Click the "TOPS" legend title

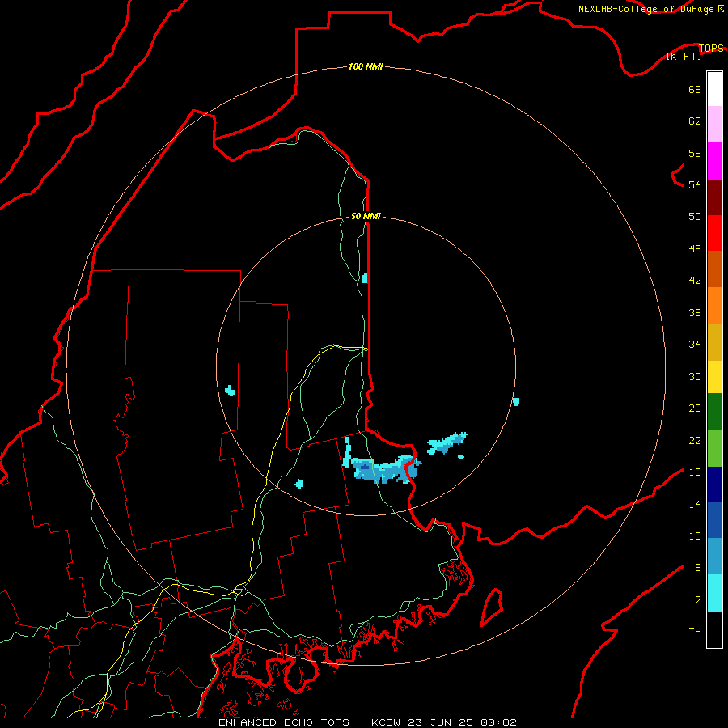711,48
